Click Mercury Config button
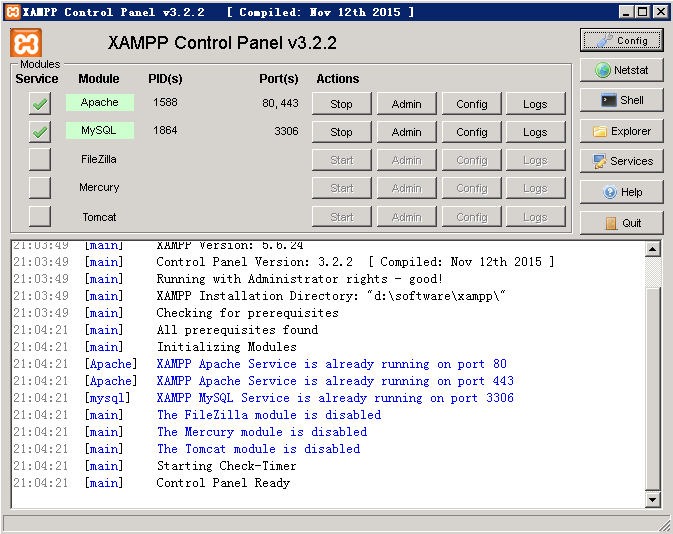The width and height of the screenshot is (673, 534). coord(472,188)
